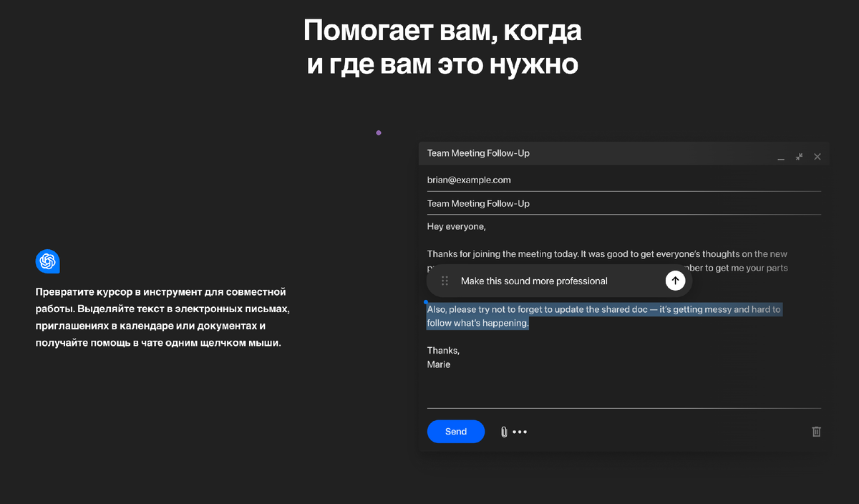The width and height of the screenshot is (859, 504).
Task: Click the "Marie" signature line
Action: click(439, 364)
